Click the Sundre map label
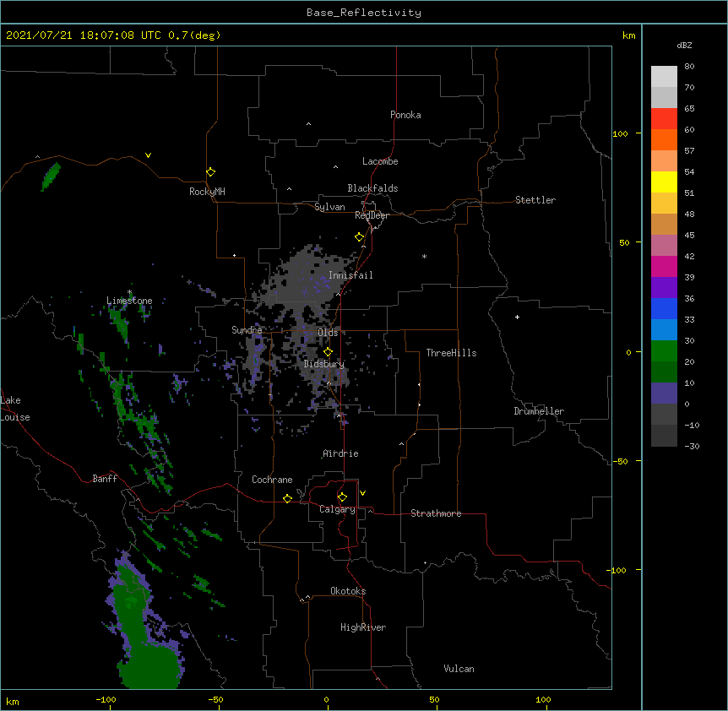Viewport: 728px width, 711px height. 247,330
